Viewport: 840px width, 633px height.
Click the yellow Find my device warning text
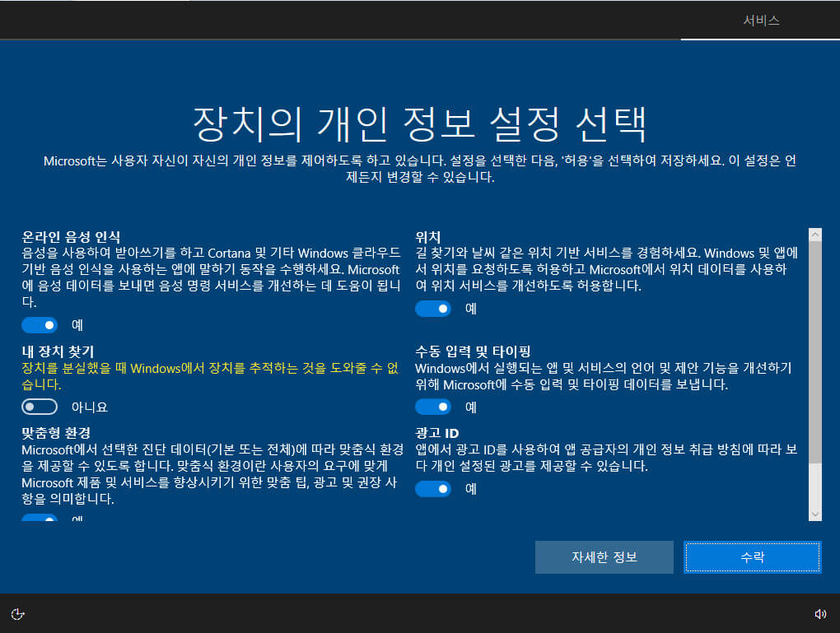coord(210,376)
